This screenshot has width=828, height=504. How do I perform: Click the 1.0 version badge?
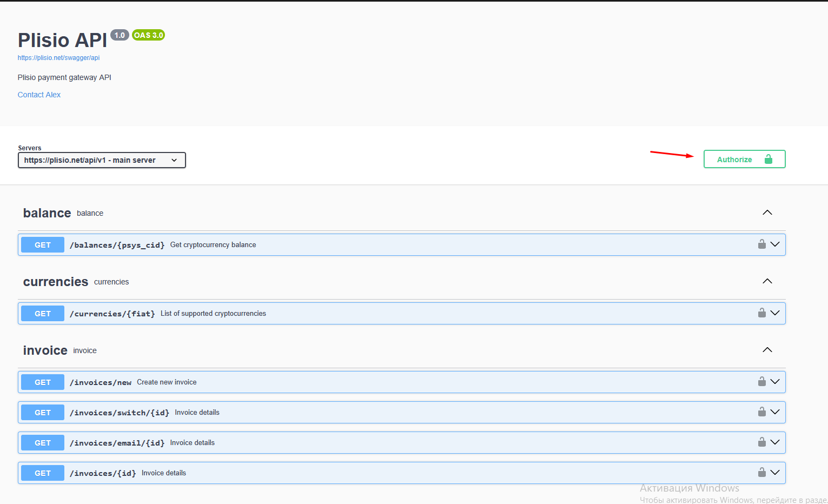point(120,35)
